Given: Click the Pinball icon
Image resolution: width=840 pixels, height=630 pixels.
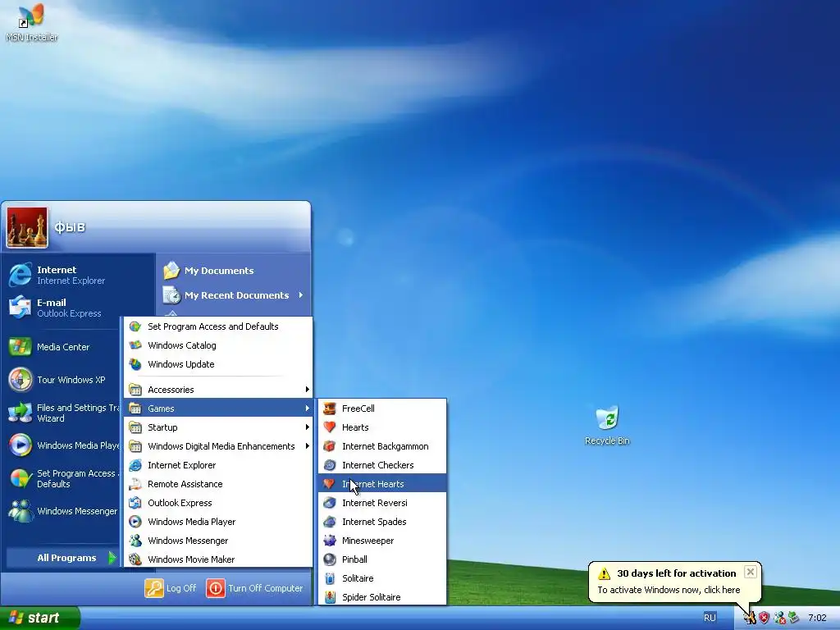Looking at the screenshot, I should coord(330,559).
